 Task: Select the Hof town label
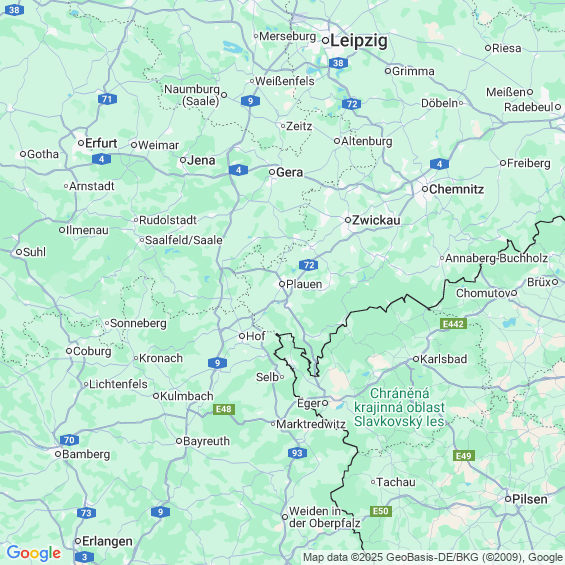pyautogui.click(x=255, y=336)
